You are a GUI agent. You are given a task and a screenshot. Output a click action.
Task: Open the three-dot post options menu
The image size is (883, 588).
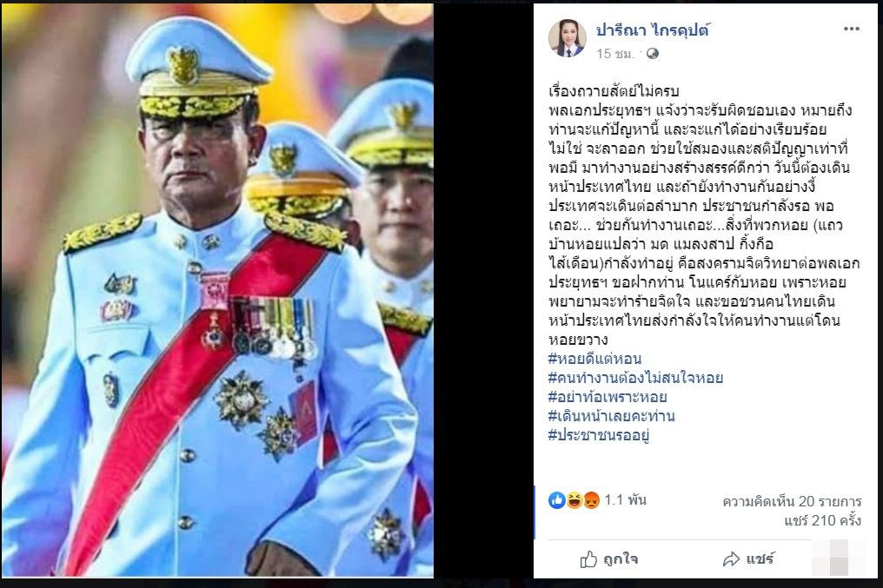(851, 30)
